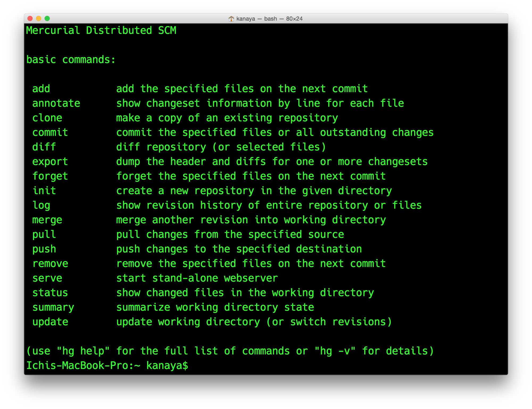Click the yellow minimize window button
This screenshot has height=409, width=532.
39,18
